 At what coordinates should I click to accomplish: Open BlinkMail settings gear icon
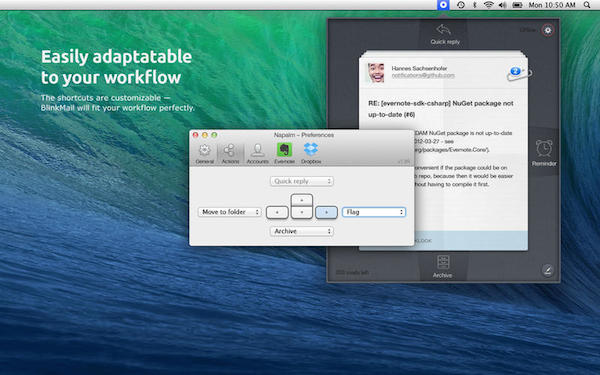(548, 30)
